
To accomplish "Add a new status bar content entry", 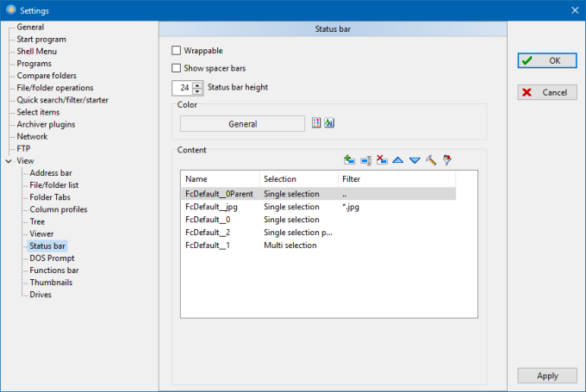I will coord(349,160).
